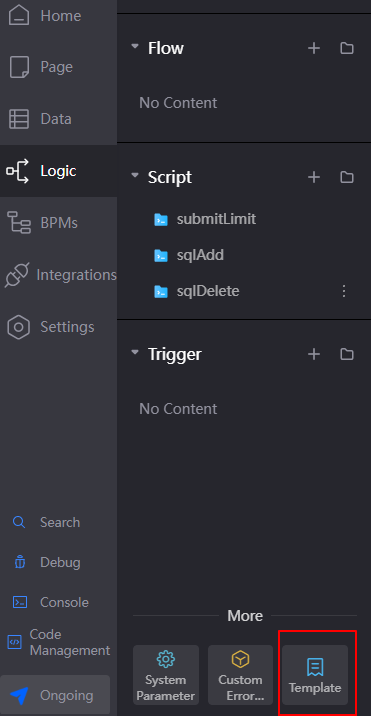
Task: Switch to the BPMs sidebar section
Action: point(58,223)
